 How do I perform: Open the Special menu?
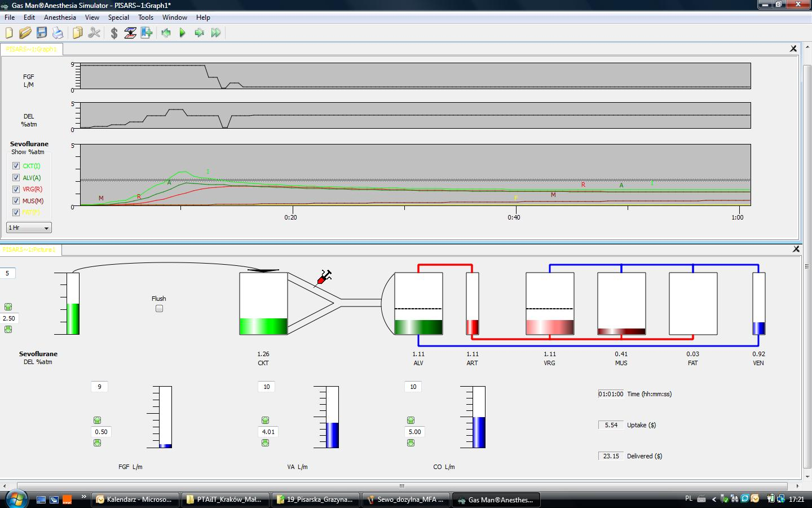click(x=118, y=17)
